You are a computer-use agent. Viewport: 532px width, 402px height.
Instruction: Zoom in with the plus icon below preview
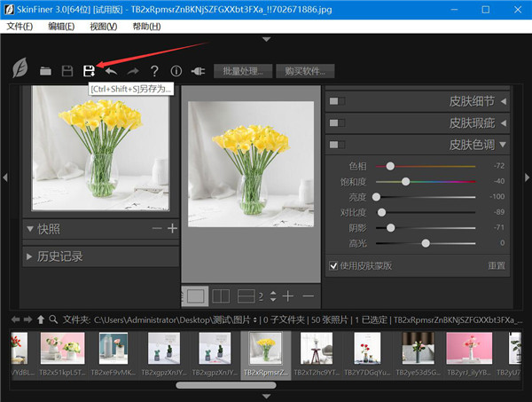287,295
